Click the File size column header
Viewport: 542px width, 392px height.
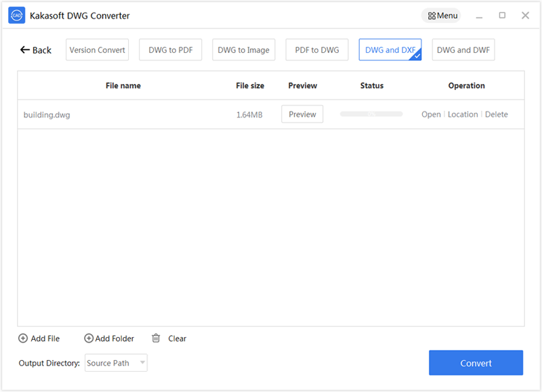tap(250, 86)
